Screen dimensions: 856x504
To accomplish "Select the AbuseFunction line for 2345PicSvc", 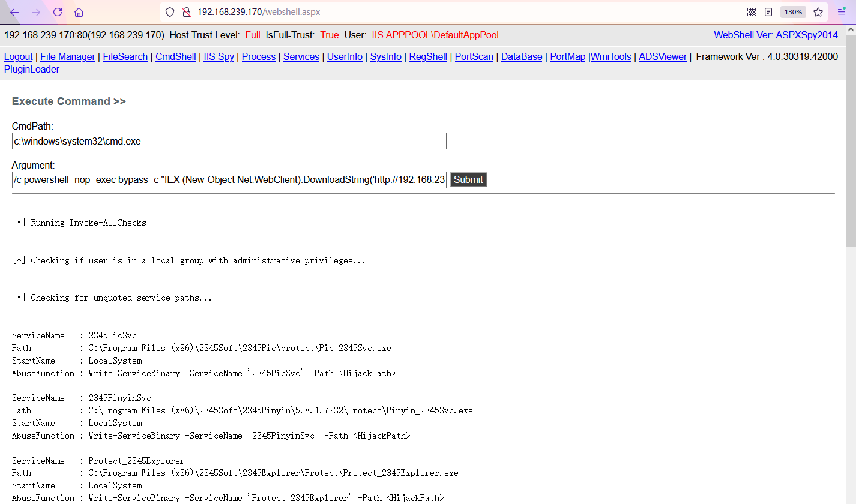I will (204, 373).
